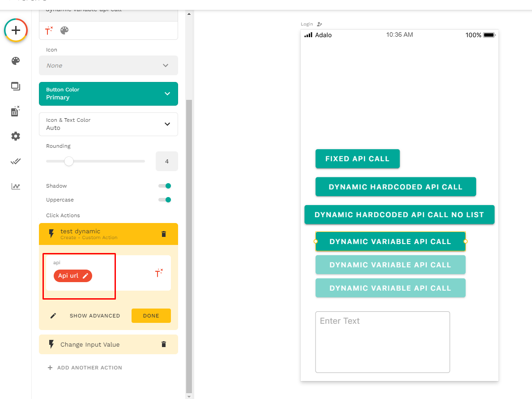Click the pencil icon beside Show Advanced
The width and height of the screenshot is (532, 399).
pyautogui.click(x=53, y=316)
